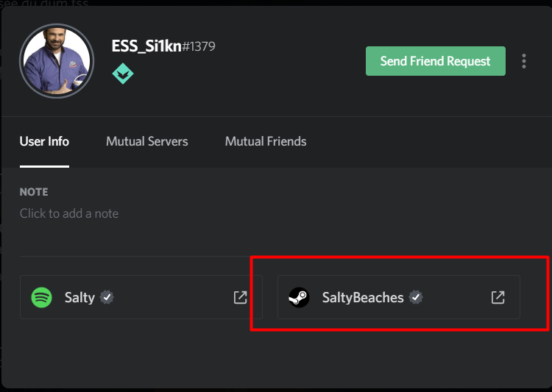Click the SaltyBeaches Steam account name

(363, 298)
